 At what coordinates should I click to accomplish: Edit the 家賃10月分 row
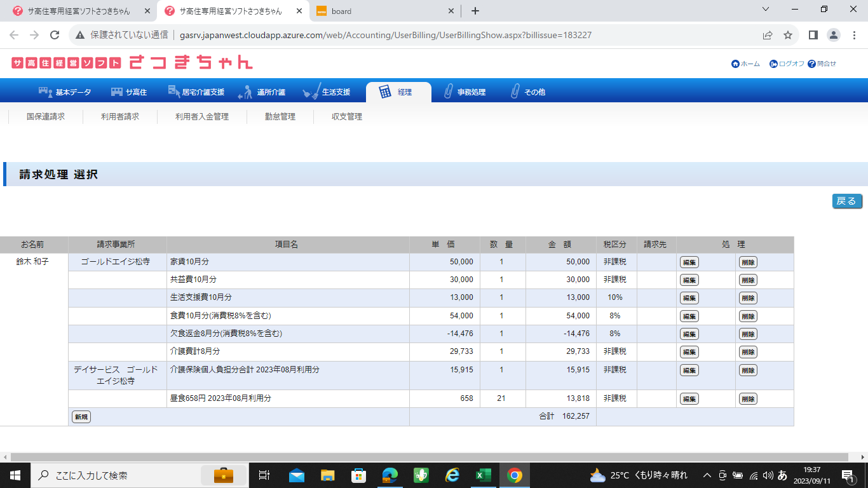click(689, 262)
